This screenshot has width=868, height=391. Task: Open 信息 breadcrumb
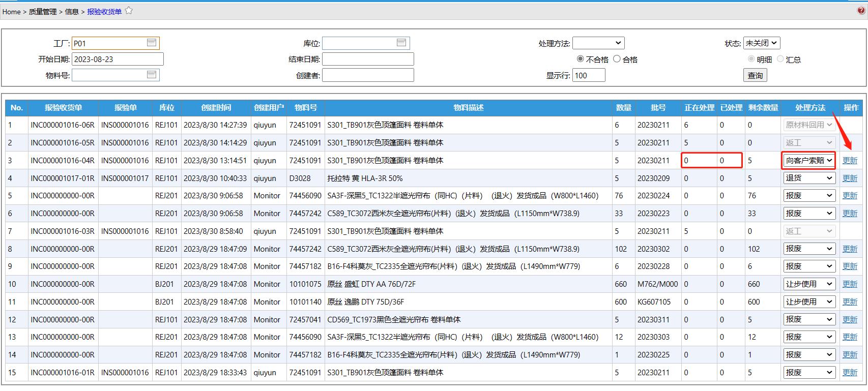[x=72, y=11]
